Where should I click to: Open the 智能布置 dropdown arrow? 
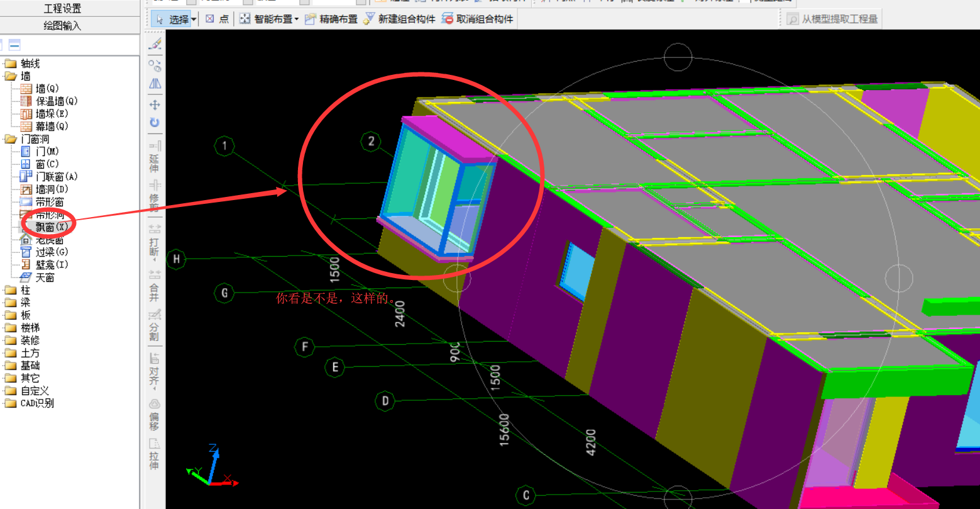pos(296,20)
